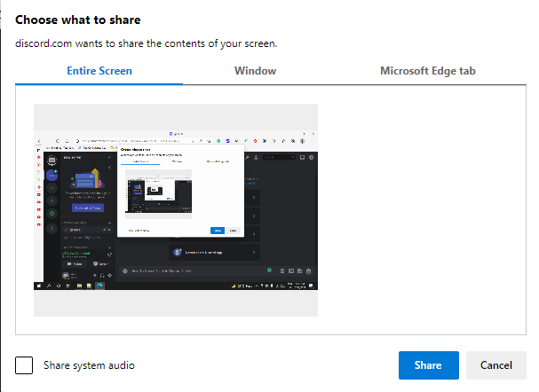Open the Microsoft Edge tab option
Screen dimensions: 539x392
(428, 71)
